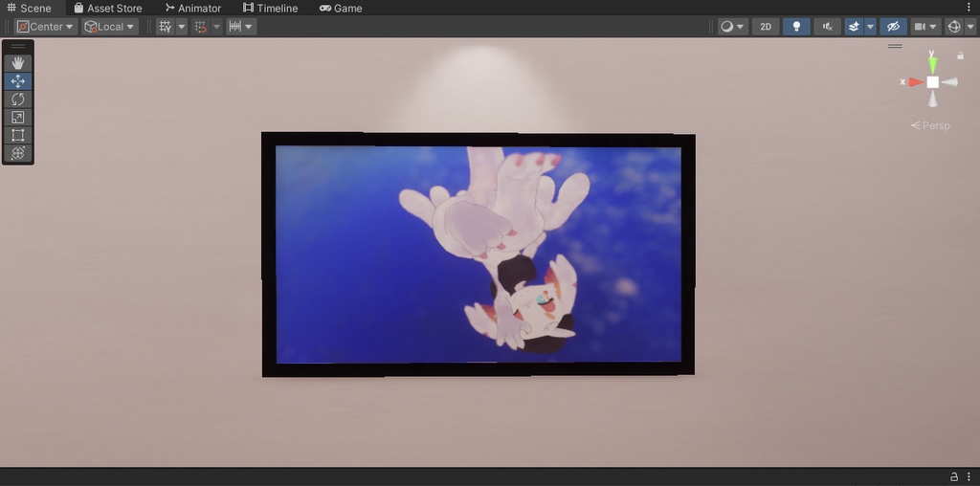Image resolution: width=980 pixels, height=486 pixels.
Task: Expand the scene effects options arrow
Action: coord(870,26)
